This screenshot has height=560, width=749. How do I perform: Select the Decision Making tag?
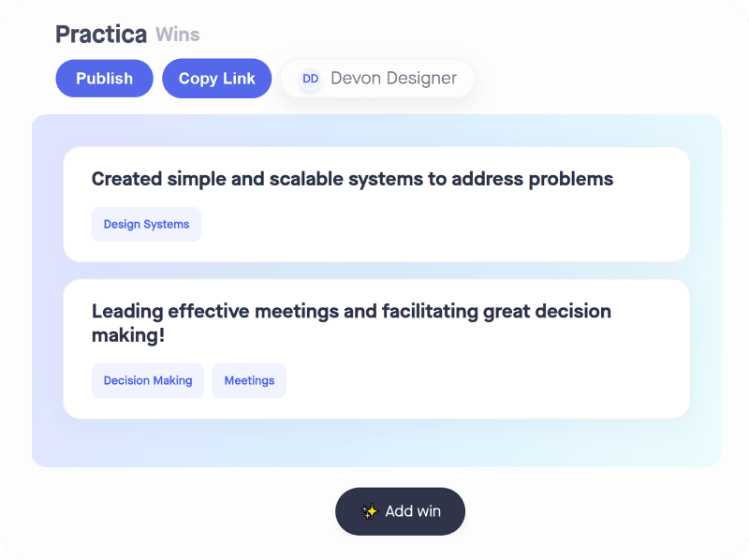pyautogui.click(x=148, y=380)
